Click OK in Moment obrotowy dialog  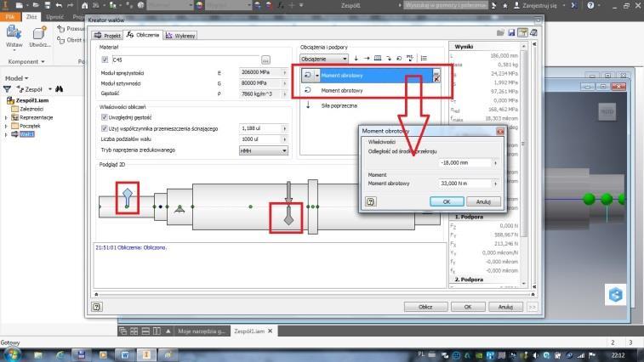pos(447,201)
